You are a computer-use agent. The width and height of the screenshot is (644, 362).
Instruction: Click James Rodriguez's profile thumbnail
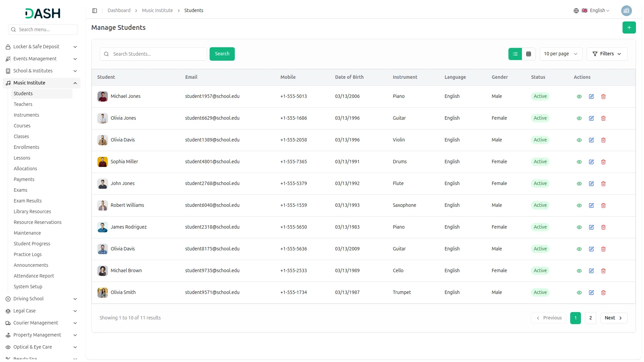tap(103, 227)
